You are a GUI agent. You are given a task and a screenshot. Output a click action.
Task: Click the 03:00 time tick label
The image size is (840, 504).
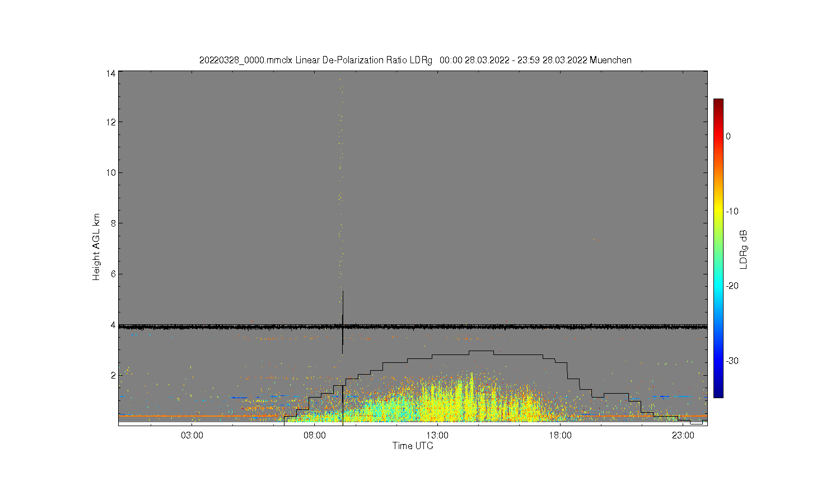(192, 435)
